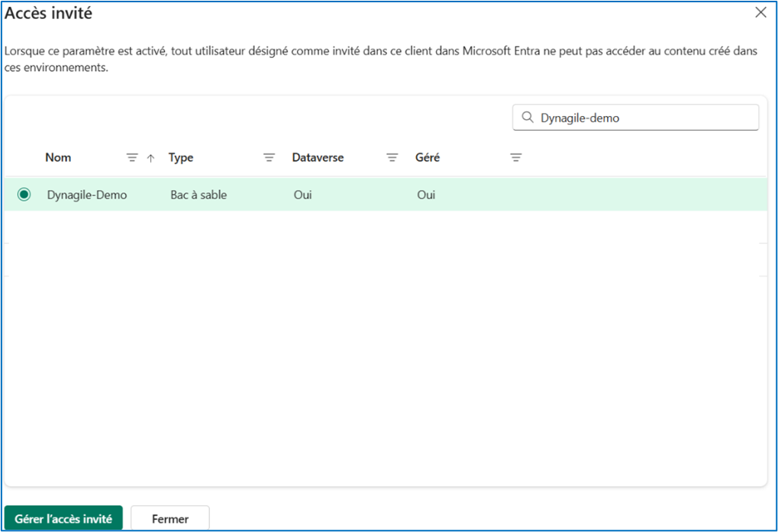
Task: Click Oui in the Dataverse column
Action: [x=302, y=195]
